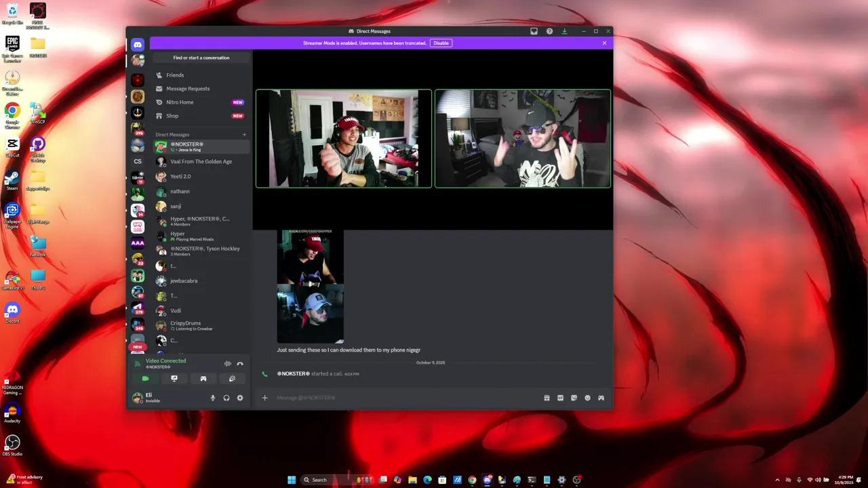The image size is (868, 488).
Task: Open the apps launcher in chat bar
Action: 601,398
